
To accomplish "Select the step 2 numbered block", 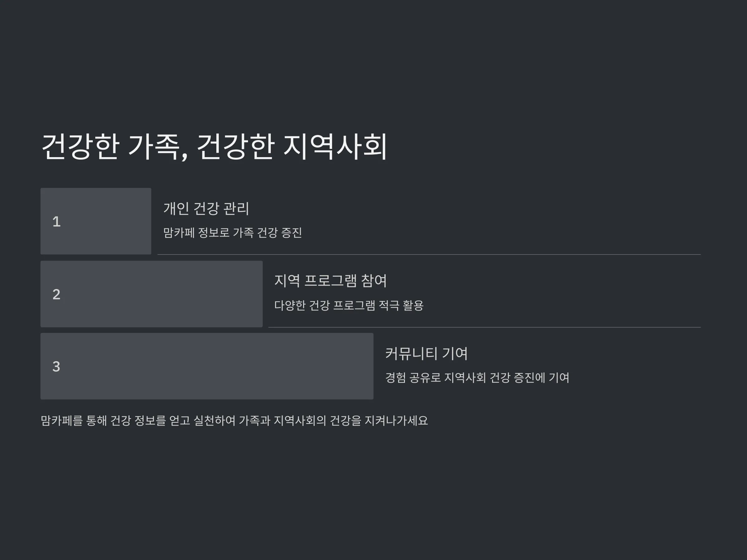I will pyautogui.click(x=152, y=294).
